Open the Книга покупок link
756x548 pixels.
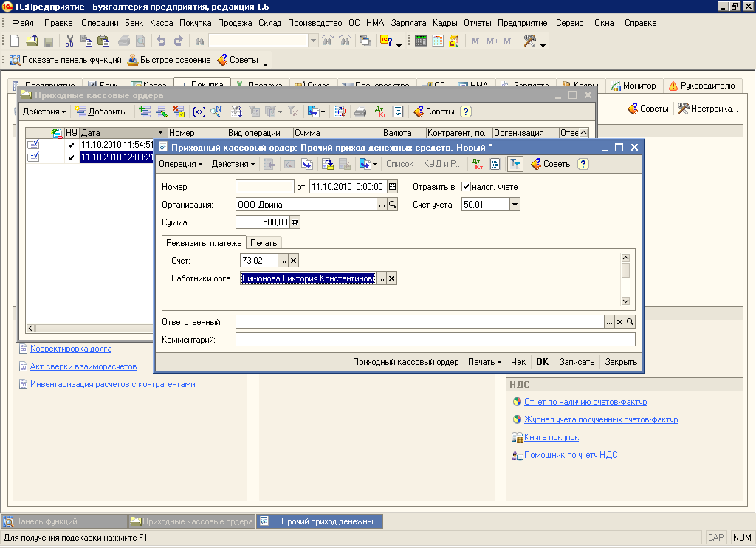[x=551, y=437]
